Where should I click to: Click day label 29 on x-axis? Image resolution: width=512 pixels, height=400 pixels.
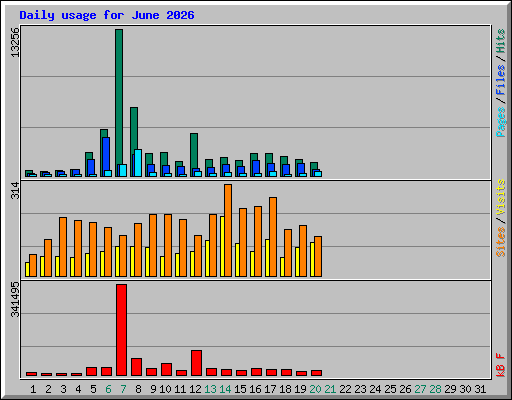point(450,389)
